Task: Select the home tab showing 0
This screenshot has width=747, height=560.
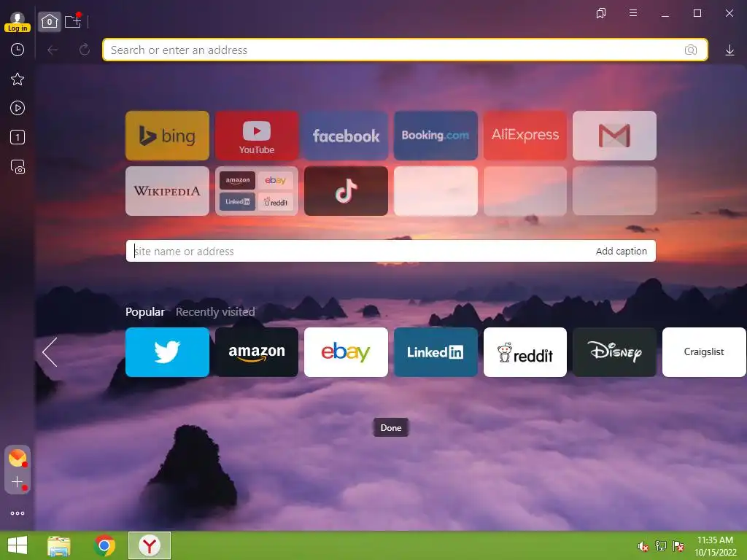Action: pos(50,21)
